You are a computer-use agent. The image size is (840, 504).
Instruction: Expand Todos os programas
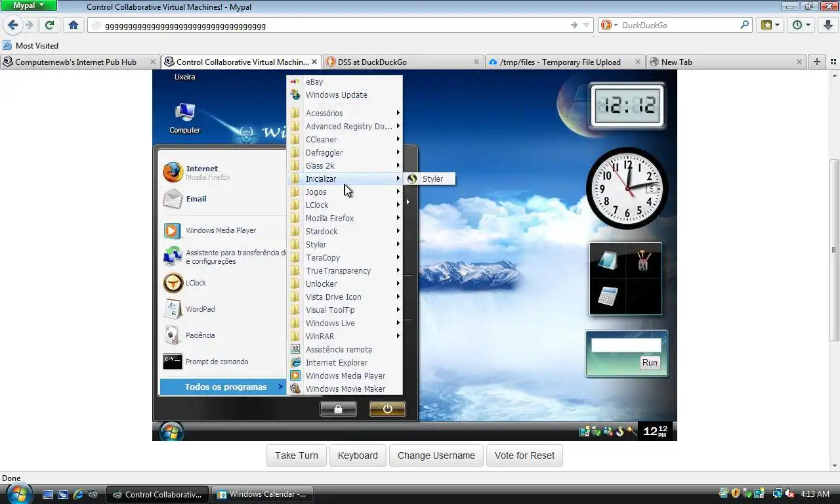[x=223, y=387]
